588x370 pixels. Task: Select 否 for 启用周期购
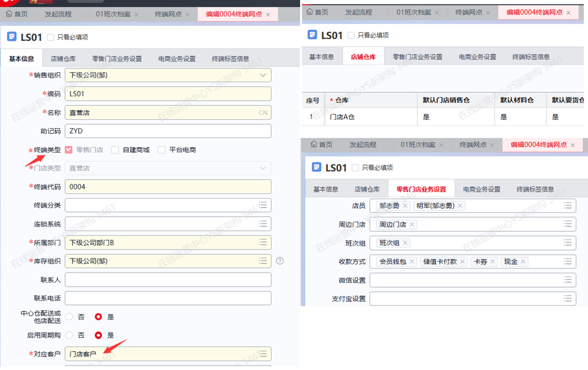(x=69, y=335)
